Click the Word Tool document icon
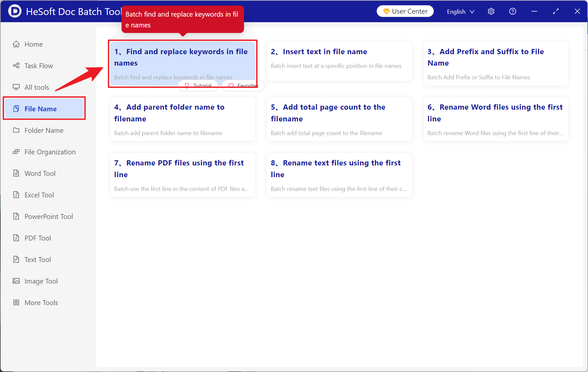 (16, 173)
